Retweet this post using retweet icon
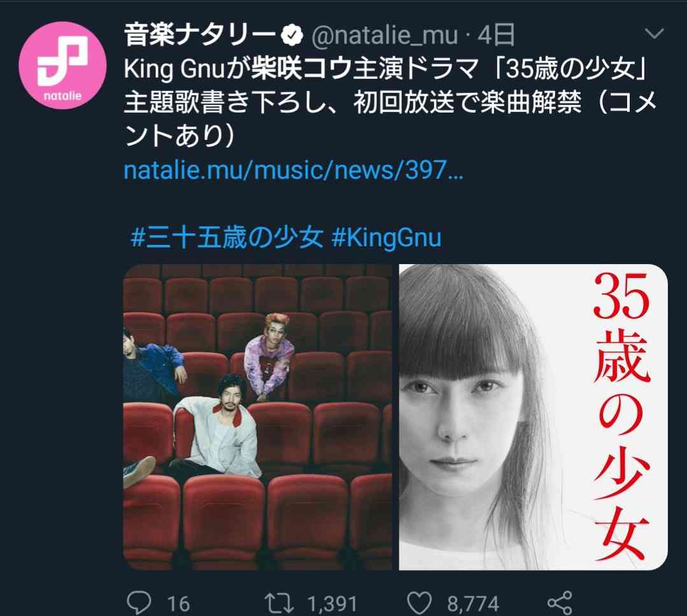The width and height of the screenshot is (687, 616). 279,603
